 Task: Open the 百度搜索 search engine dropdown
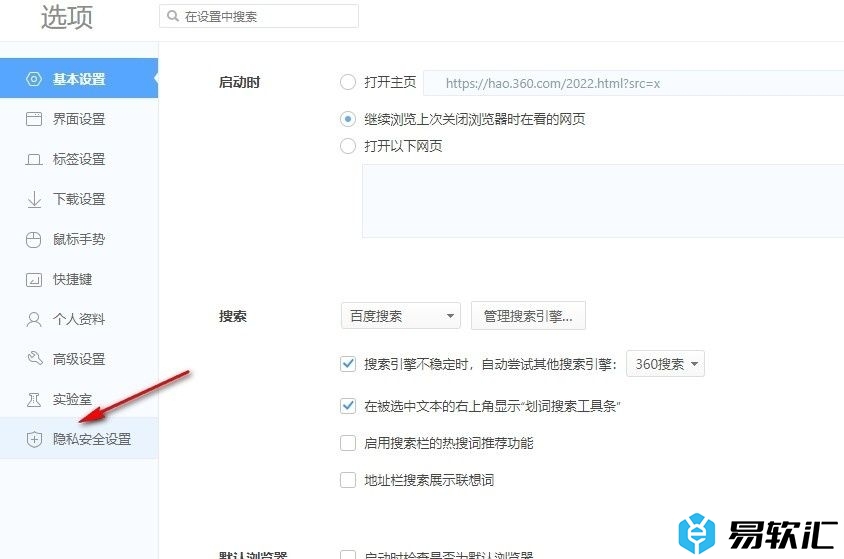click(x=400, y=316)
